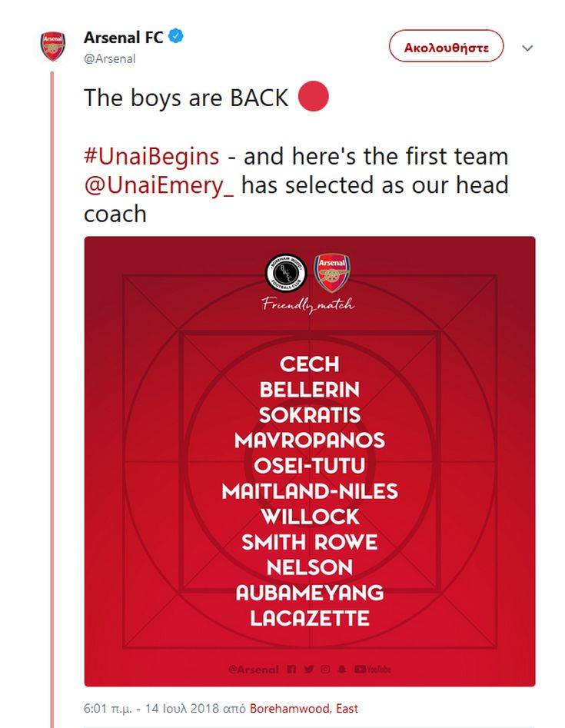Screen dimensions: 565x728
Task: Click the Instagram icon in image footer
Action: 325,670
